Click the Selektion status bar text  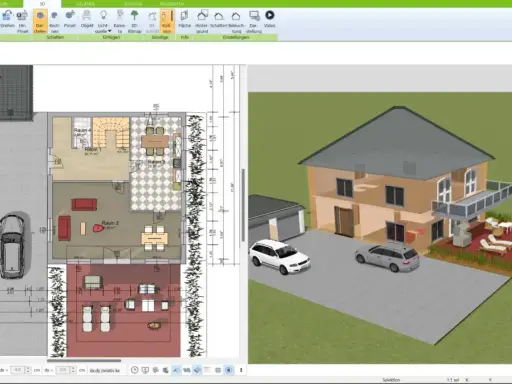point(391,380)
